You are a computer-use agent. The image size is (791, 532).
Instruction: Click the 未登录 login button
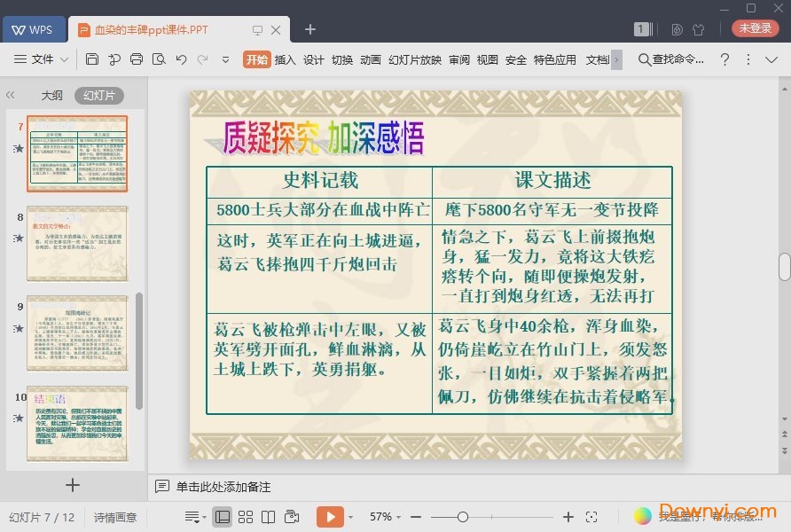[755, 28]
